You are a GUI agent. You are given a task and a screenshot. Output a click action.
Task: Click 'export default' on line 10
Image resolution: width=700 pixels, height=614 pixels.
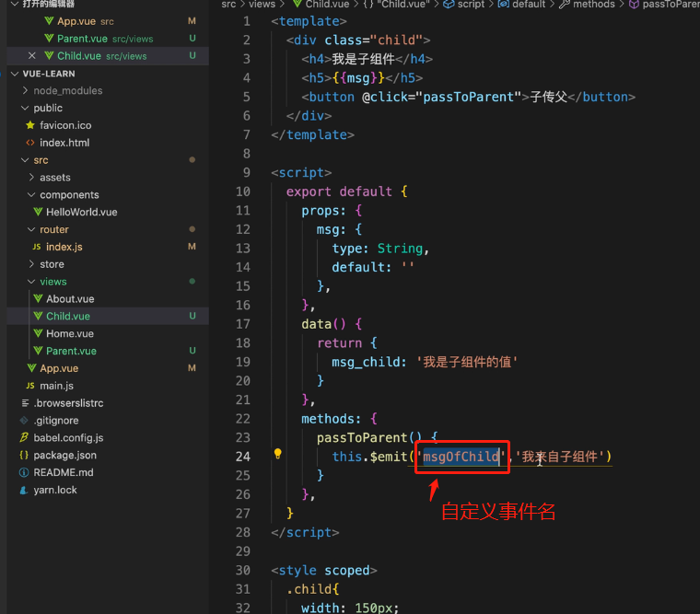point(339,191)
